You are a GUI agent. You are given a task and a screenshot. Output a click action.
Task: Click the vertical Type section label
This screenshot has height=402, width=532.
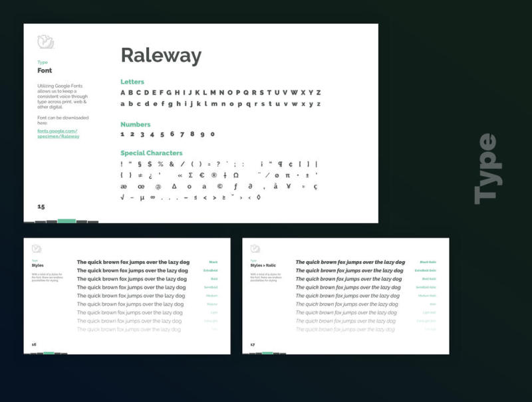485,168
